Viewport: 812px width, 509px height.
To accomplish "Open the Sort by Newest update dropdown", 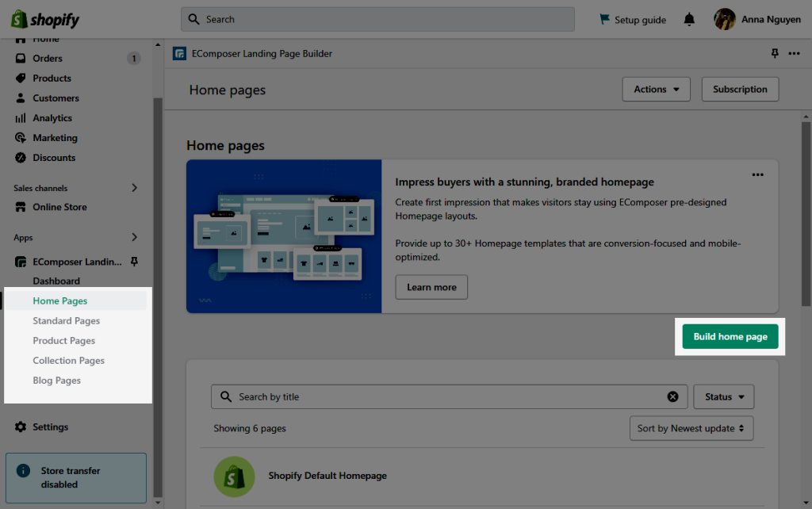I will pyautogui.click(x=691, y=428).
